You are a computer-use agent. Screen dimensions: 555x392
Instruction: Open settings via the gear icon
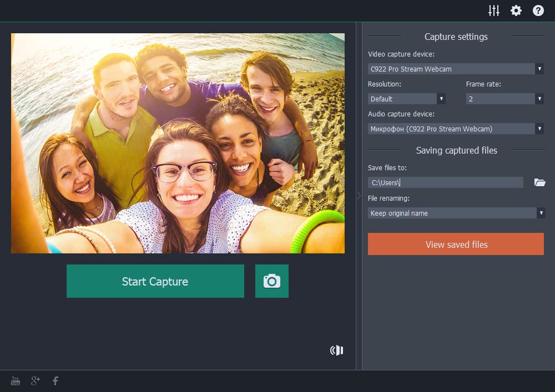coord(516,11)
